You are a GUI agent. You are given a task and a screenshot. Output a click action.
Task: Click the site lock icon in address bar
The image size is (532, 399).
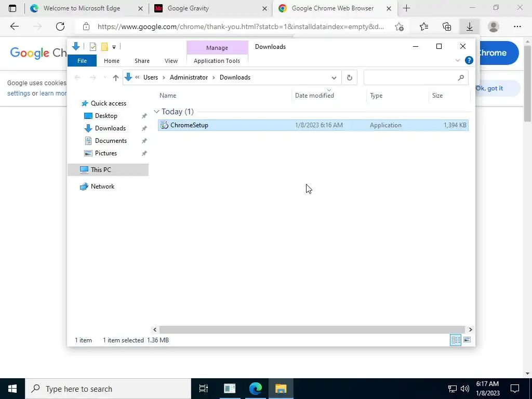click(86, 26)
